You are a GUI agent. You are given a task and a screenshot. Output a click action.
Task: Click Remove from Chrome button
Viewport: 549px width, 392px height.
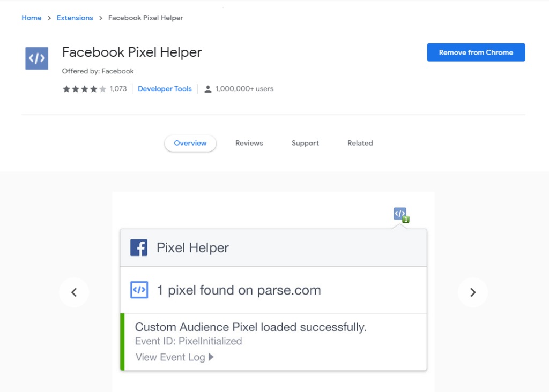tap(476, 52)
